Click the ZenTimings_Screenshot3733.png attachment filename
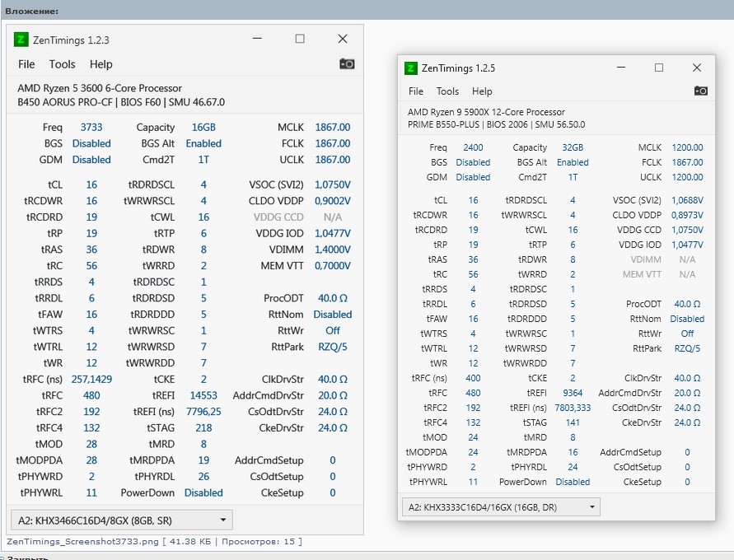 pyautogui.click(x=83, y=541)
